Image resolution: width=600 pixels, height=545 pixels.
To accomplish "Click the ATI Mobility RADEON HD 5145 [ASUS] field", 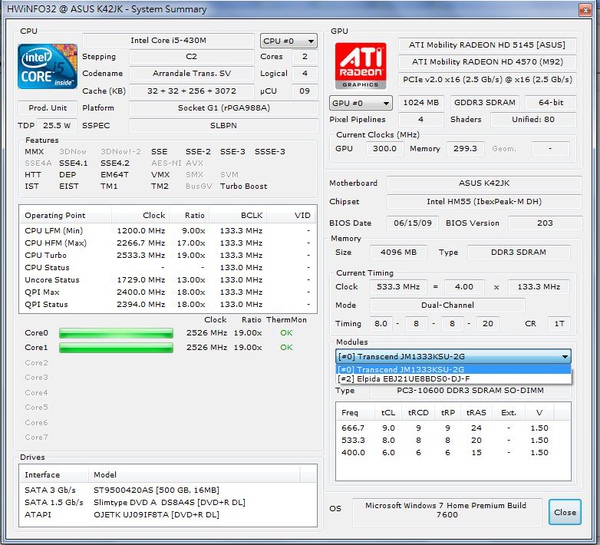I will coord(487,45).
